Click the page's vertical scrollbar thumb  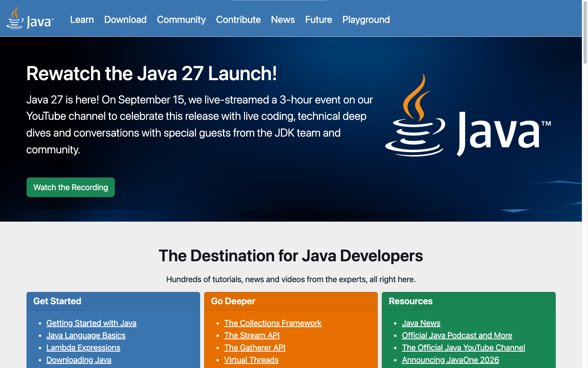point(585,33)
